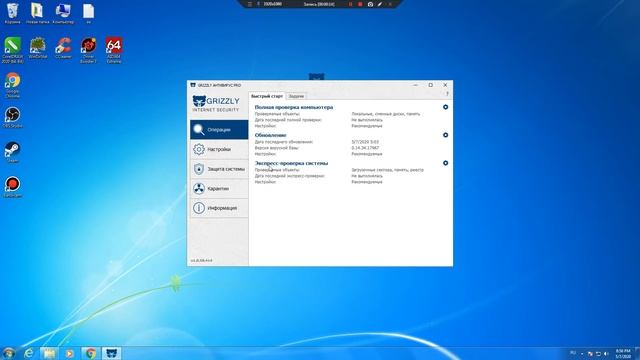This screenshot has width=640, height=360.
Task: Click the round button next to Обновление
Action: coord(445,135)
